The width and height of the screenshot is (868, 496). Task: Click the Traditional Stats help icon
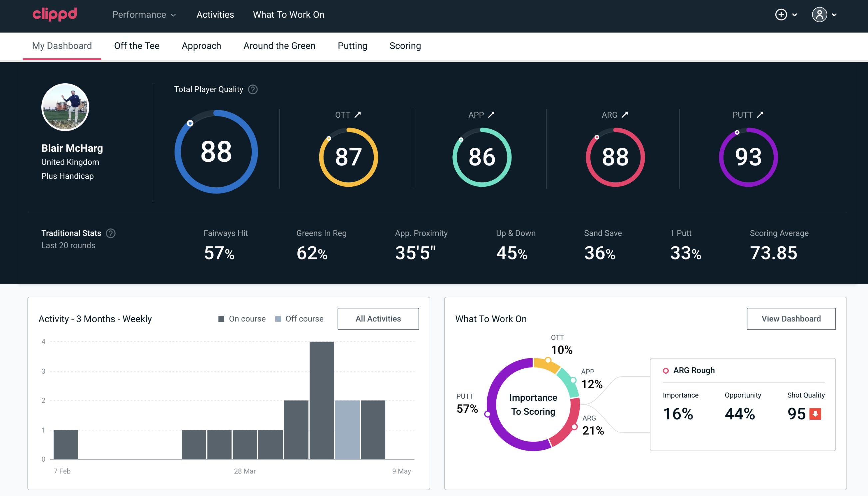point(111,233)
